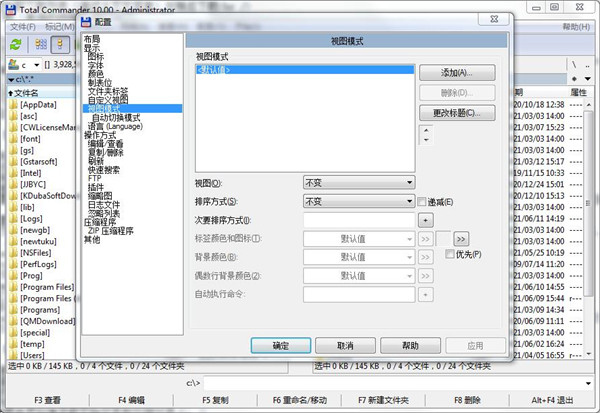Click the enabled >> button near 优先

tap(461, 238)
